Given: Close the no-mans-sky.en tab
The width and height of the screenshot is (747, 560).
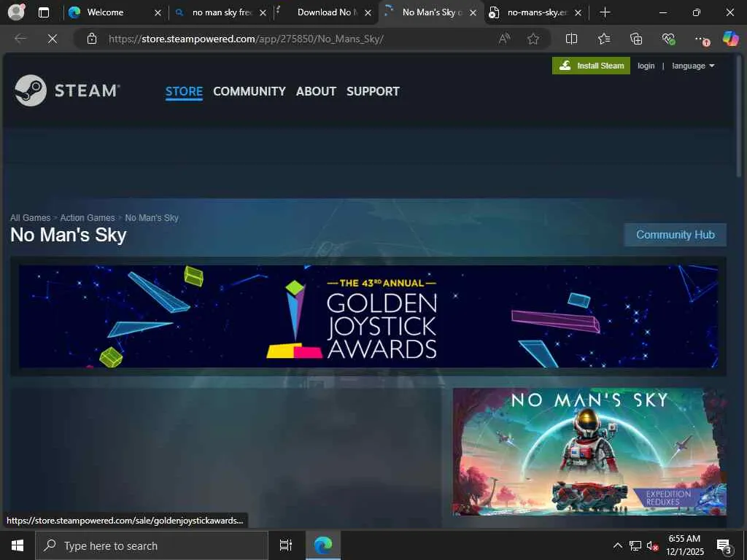Looking at the screenshot, I should tap(578, 13).
